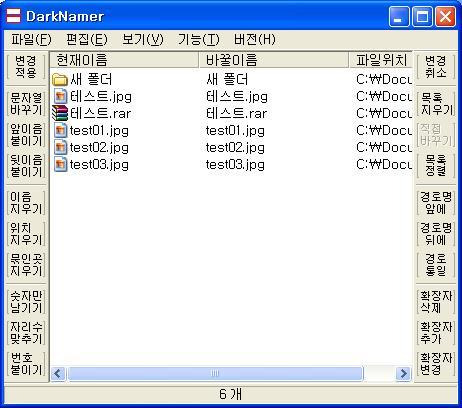462x408 pixels.
Task: Click the 변경 취소 button
Action: click(436, 67)
